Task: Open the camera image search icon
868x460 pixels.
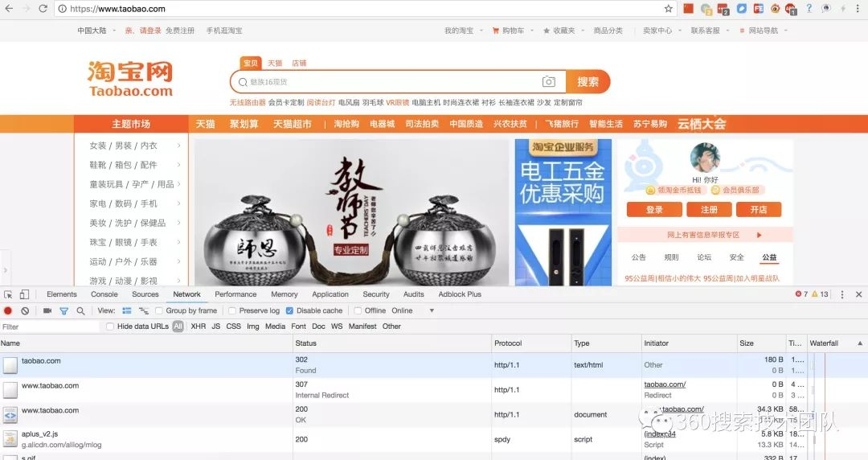Action: [x=548, y=81]
